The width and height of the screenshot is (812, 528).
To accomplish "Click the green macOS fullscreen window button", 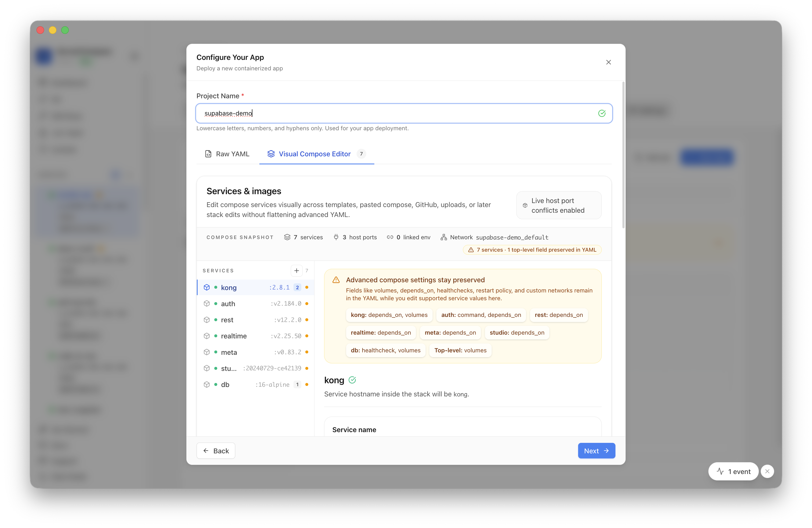I will pyautogui.click(x=65, y=30).
